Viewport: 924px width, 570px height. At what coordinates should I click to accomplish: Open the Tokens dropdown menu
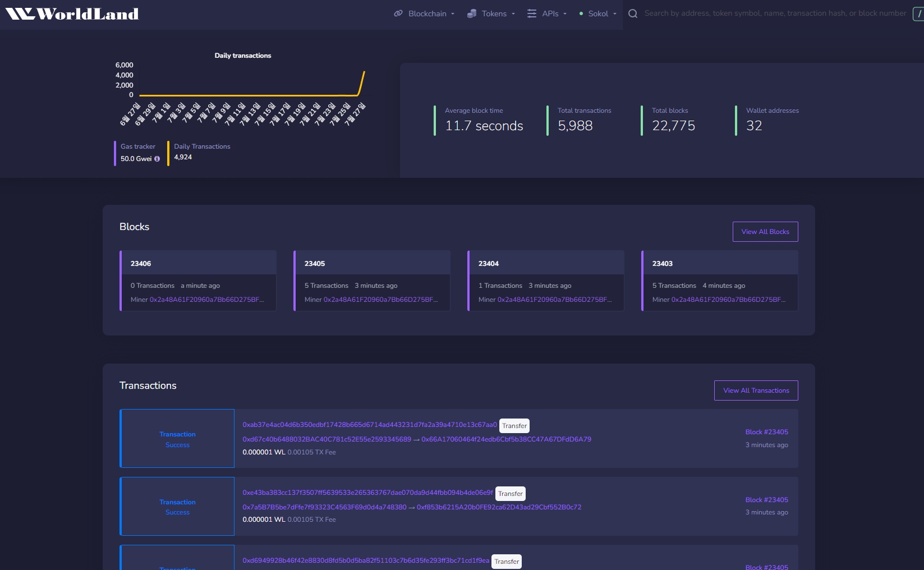pyautogui.click(x=494, y=13)
